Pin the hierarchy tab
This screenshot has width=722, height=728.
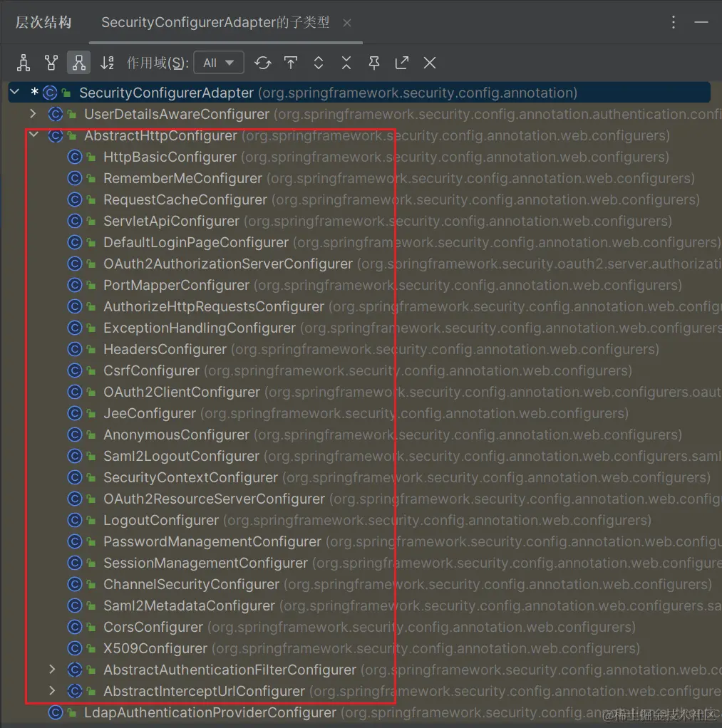pyautogui.click(x=374, y=63)
